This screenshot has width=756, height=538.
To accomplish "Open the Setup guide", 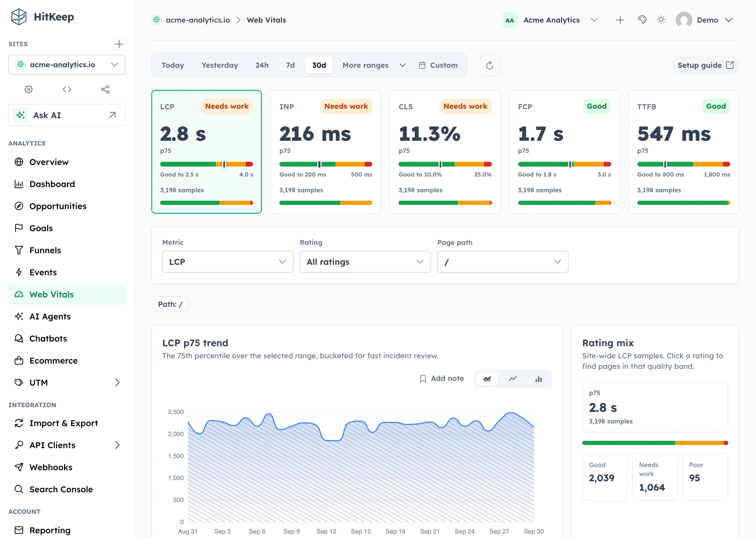I will click(x=705, y=65).
